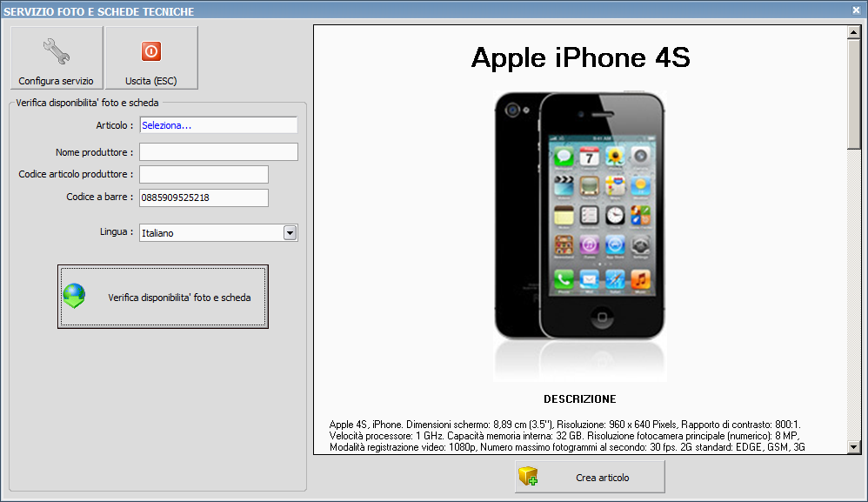Click the wrench Configura servizio icon
This screenshot has height=502, width=868.
(x=57, y=51)
